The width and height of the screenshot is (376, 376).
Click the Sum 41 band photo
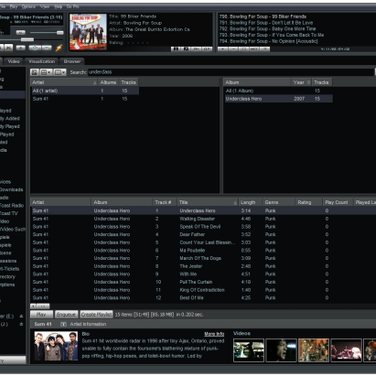56,346
